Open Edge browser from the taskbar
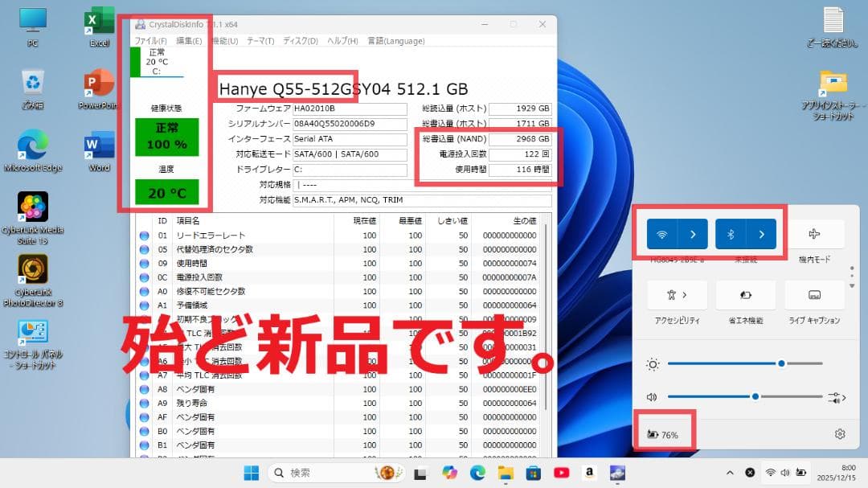Viewport: 868px width, 488px height. pyautogui.click(x=477, y=473)
